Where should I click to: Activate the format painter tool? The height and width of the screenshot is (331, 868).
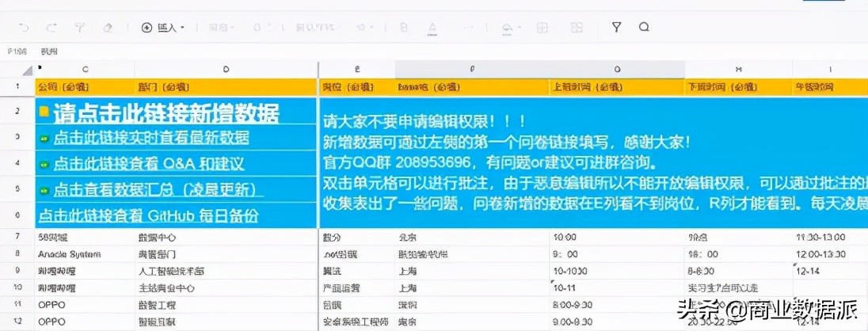pos(80,28)
